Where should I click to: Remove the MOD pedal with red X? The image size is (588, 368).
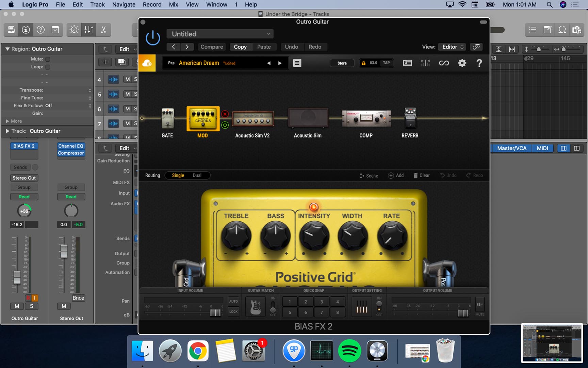click(225, 114)
